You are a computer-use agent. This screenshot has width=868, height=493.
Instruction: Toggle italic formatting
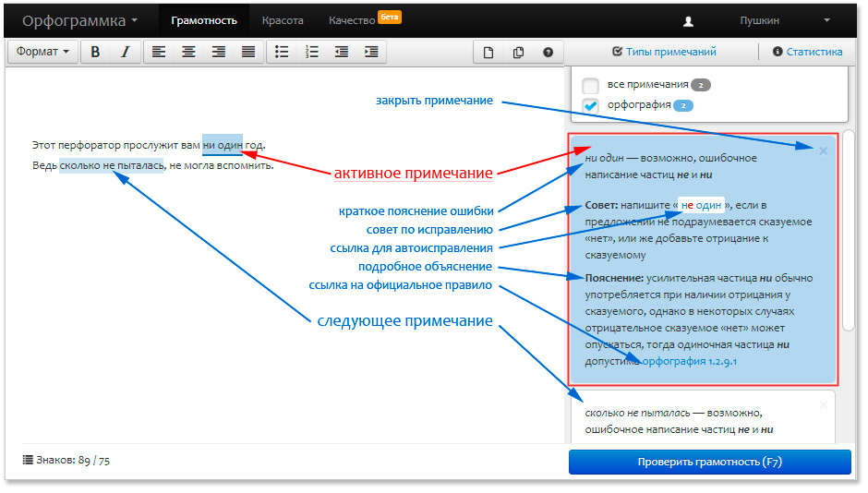125,52
